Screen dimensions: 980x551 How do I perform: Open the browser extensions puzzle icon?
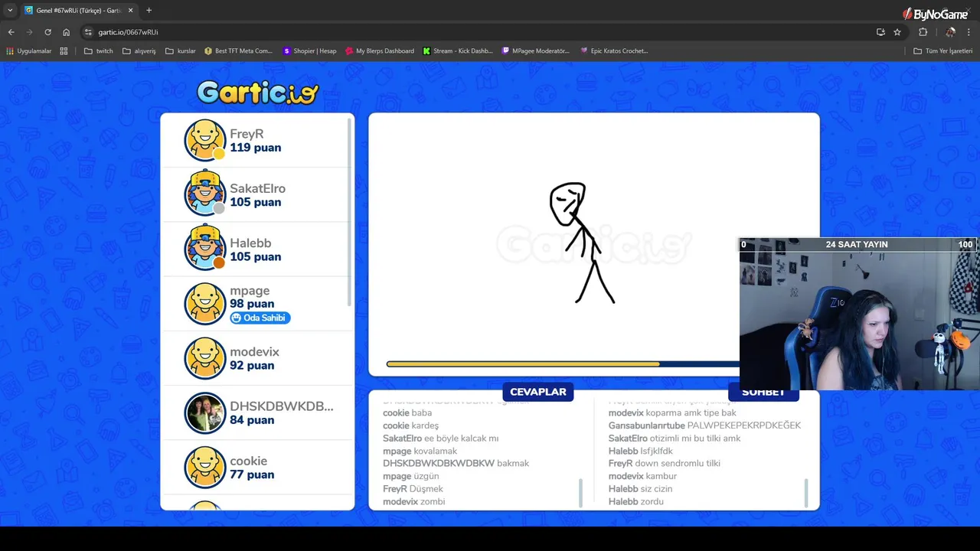tap(923, 32)
